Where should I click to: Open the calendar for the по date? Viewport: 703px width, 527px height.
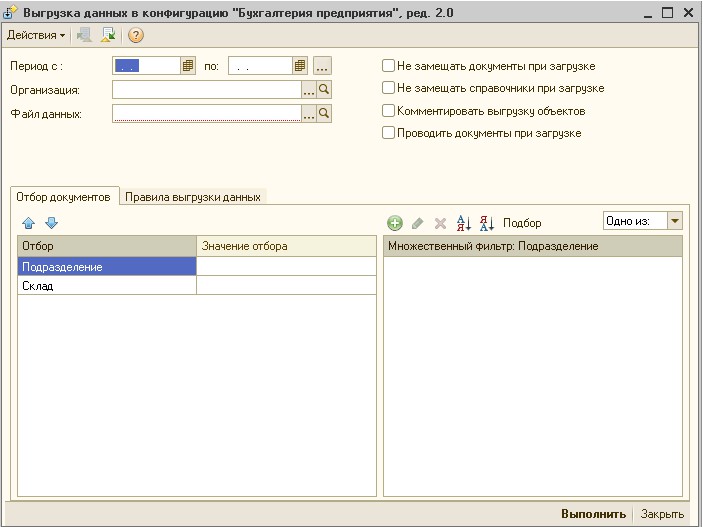pos(300,66)
